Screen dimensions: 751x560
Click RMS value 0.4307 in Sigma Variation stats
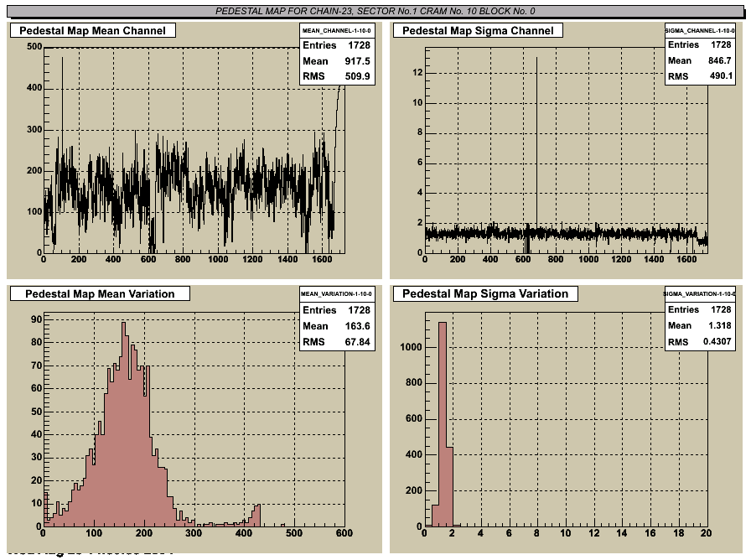(x=717, y=341)
